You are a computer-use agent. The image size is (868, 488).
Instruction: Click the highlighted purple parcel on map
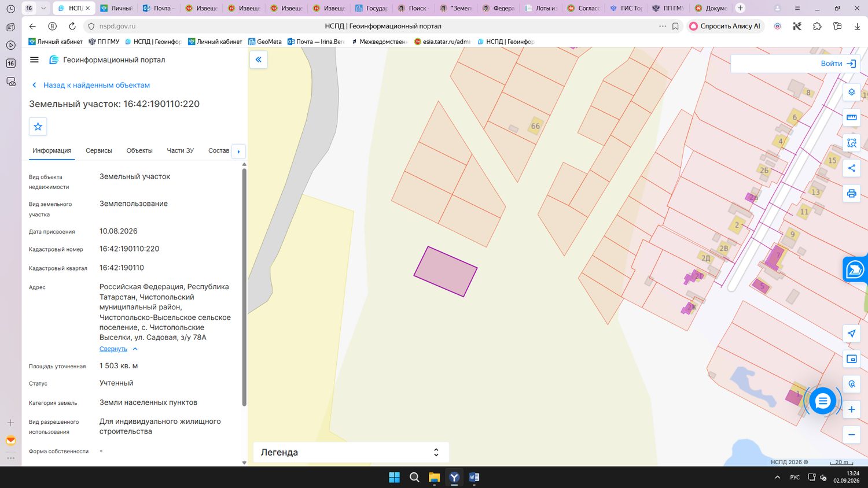point(446,272)
